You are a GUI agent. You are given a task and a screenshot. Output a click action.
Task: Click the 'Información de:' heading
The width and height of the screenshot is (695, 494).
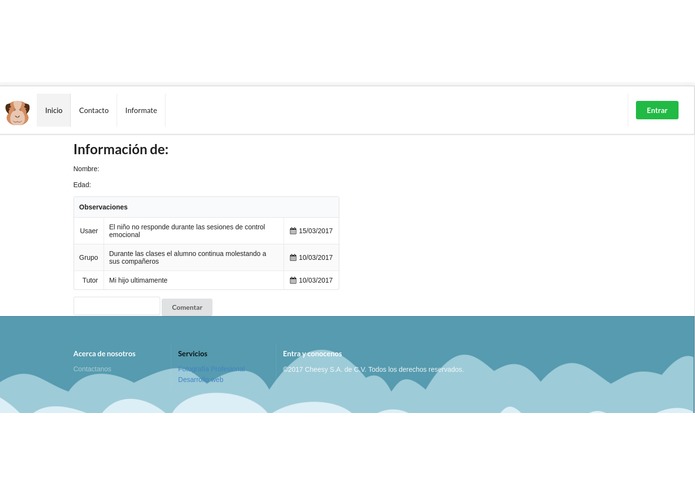pyautogui.click(x=121, y=149)
